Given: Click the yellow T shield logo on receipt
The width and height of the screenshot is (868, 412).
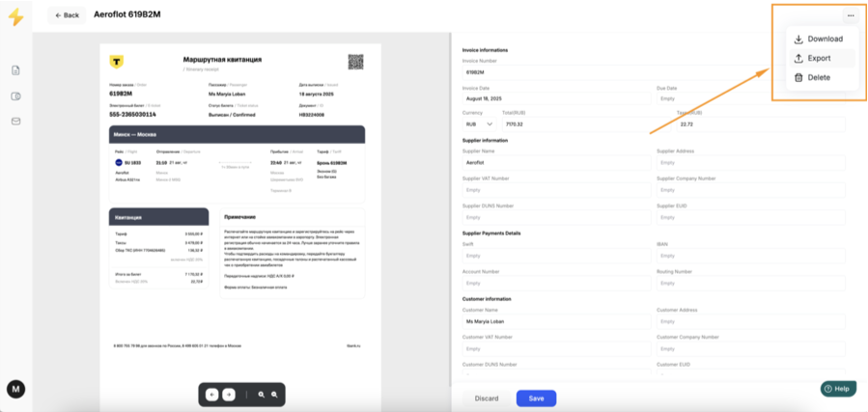Looking at the screenshot, I should 116,62.
